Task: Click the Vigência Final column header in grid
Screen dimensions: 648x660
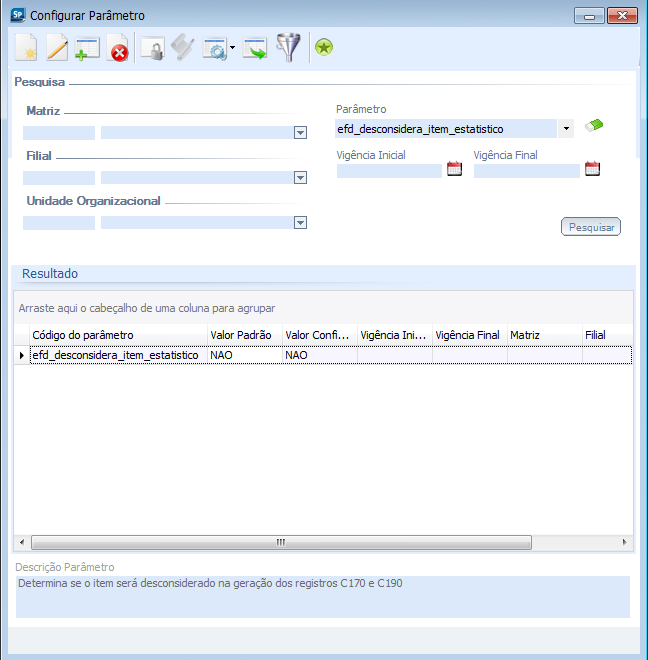Action: pos(470,335)
